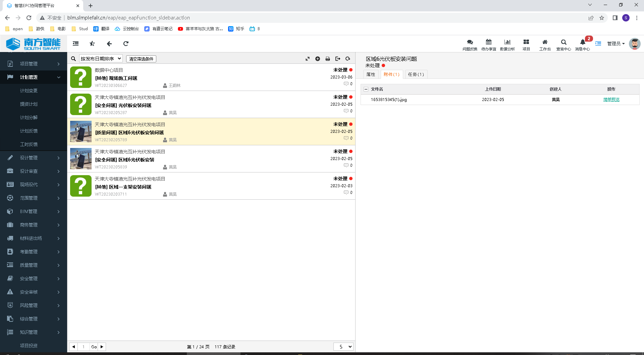
Task: Select 计划变更 submenu item
Action: (29, 91)
